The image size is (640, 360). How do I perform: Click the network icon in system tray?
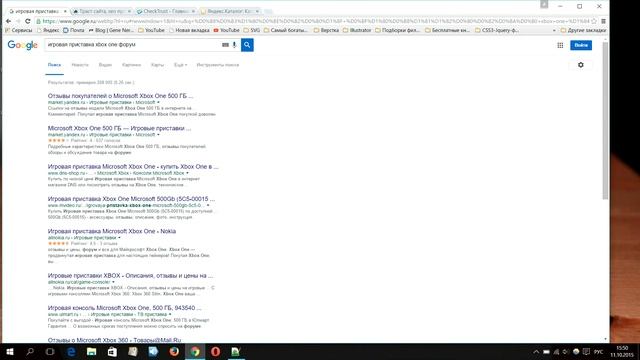click(556, 351)
